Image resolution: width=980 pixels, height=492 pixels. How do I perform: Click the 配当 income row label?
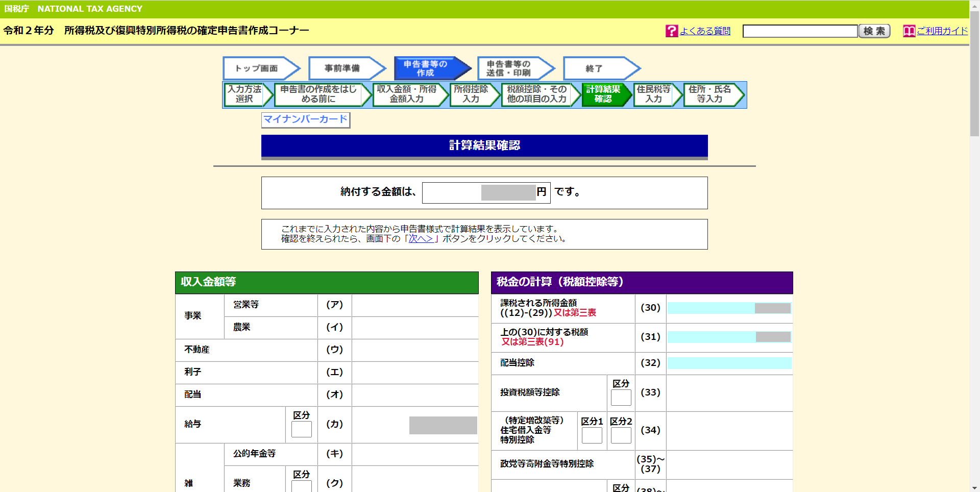[x=193, y=395]
